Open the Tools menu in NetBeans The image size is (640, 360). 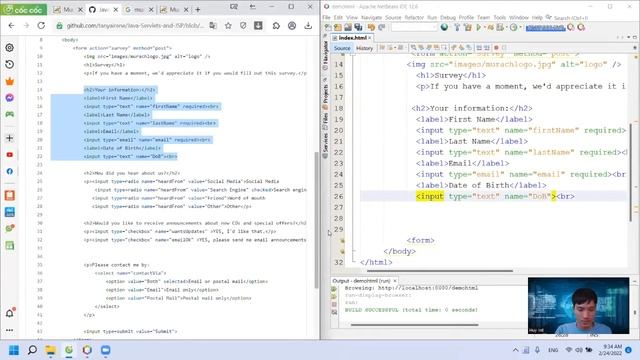(x=500, y=18)
